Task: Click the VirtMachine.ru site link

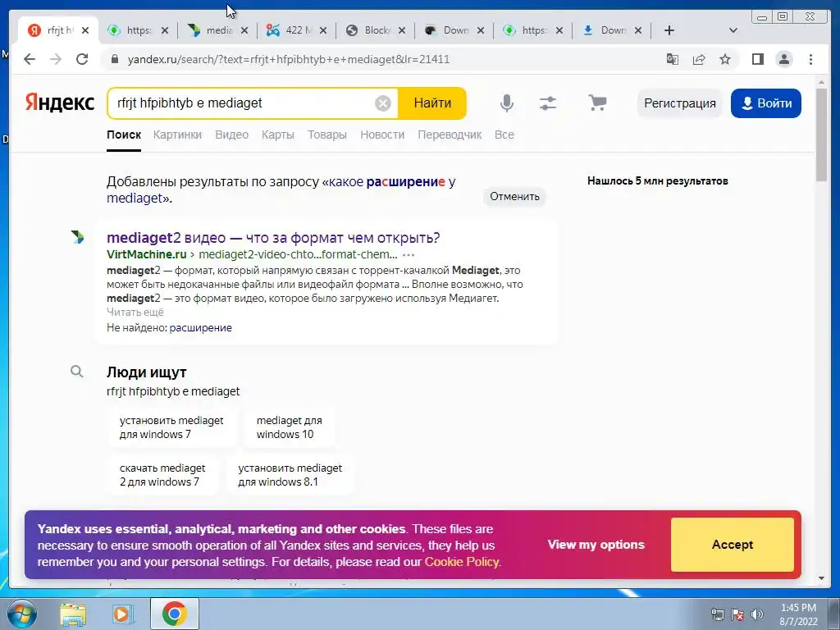Action: click(x=147, y=254)
